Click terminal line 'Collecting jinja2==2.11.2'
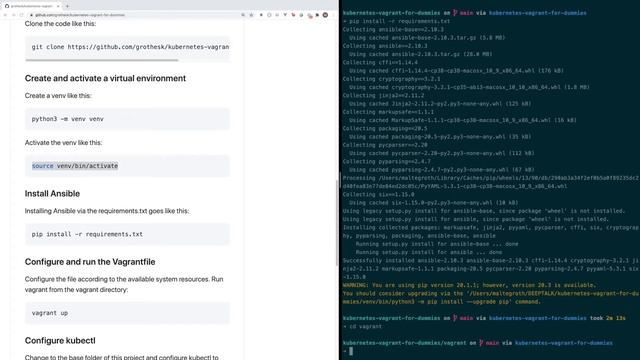640x360 pixels. (x=383, y=95)
